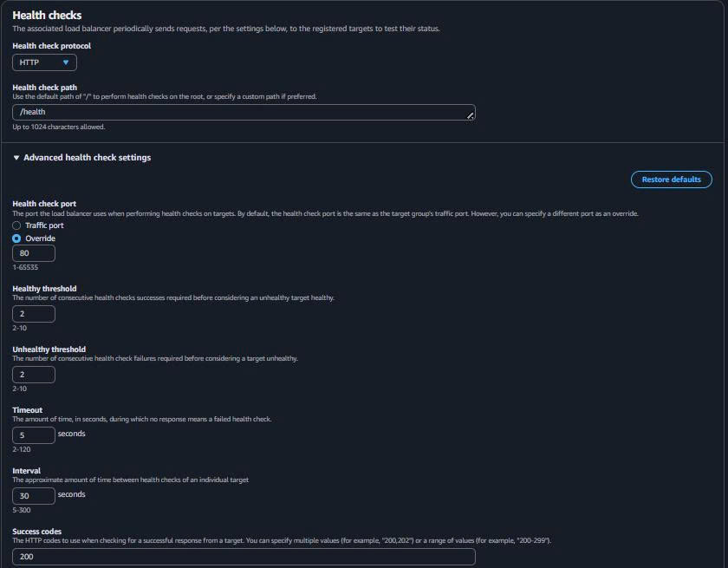728x568 pixels.
Task: Focus the Timeout seconds field
Action: pos(34,435)
